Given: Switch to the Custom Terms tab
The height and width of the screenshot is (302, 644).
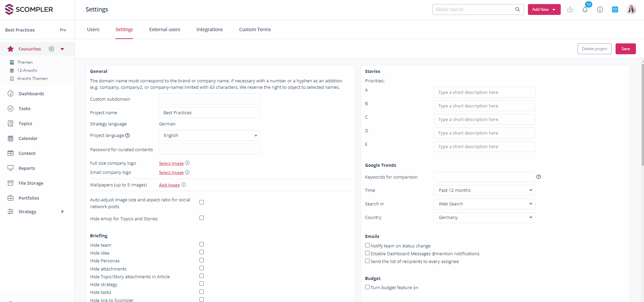Looking at the screenshot, I should click(255, 29).
